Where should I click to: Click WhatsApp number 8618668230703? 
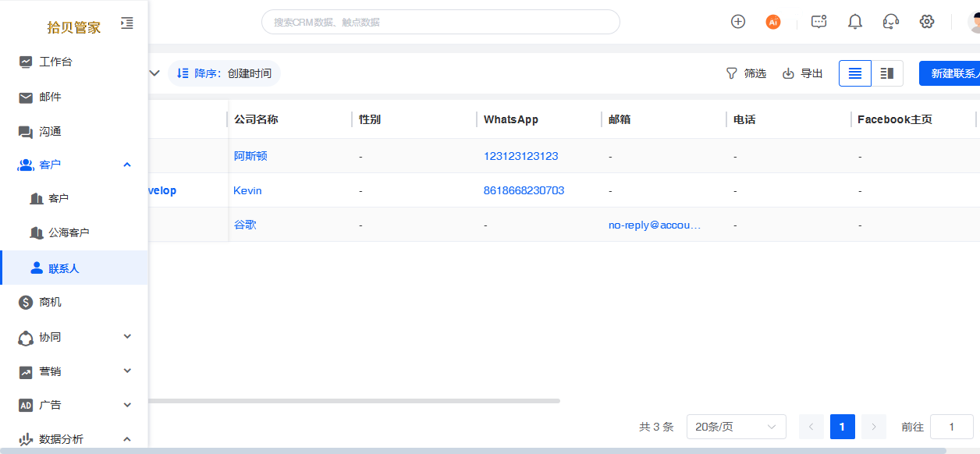click(x=524, y=190)
